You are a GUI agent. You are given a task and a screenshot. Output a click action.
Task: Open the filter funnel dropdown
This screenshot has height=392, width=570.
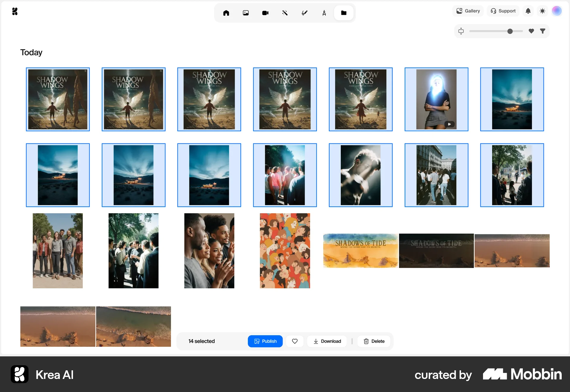click(x=543, y=31)
